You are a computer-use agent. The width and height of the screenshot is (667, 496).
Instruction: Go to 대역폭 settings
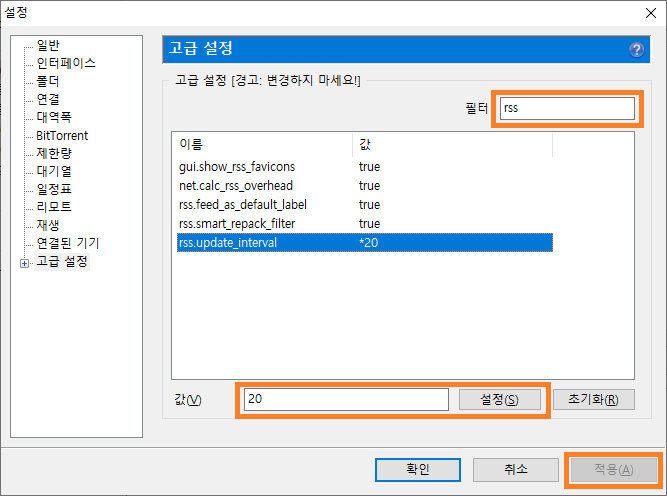click(x=54, y=117)
